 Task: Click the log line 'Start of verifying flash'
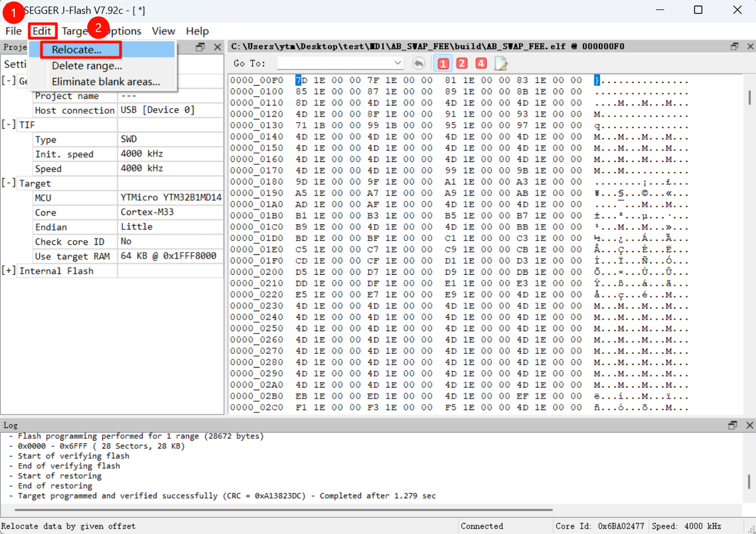[x=74, y=456]
